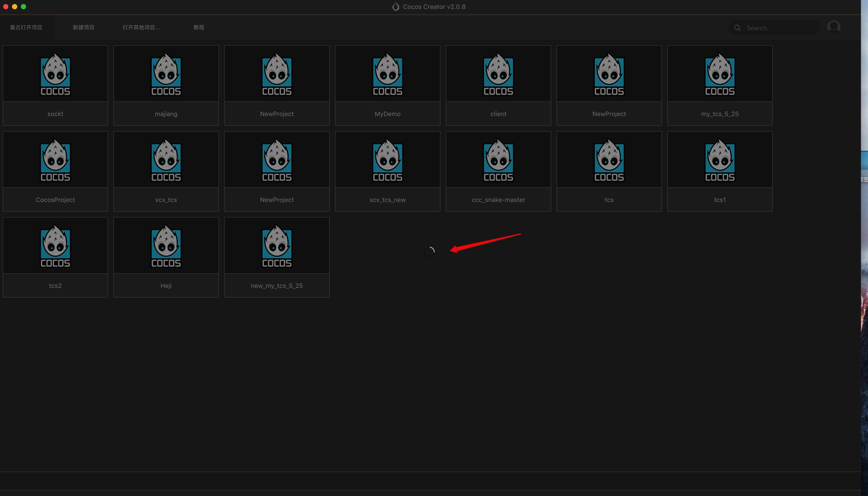Open the xcx_tcs_new project thumbnail
This screenshot has height=496, width=868.
point(387,160)
